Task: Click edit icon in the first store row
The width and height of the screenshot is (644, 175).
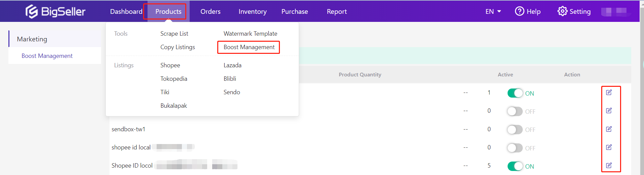Action: tap(609, 93)
